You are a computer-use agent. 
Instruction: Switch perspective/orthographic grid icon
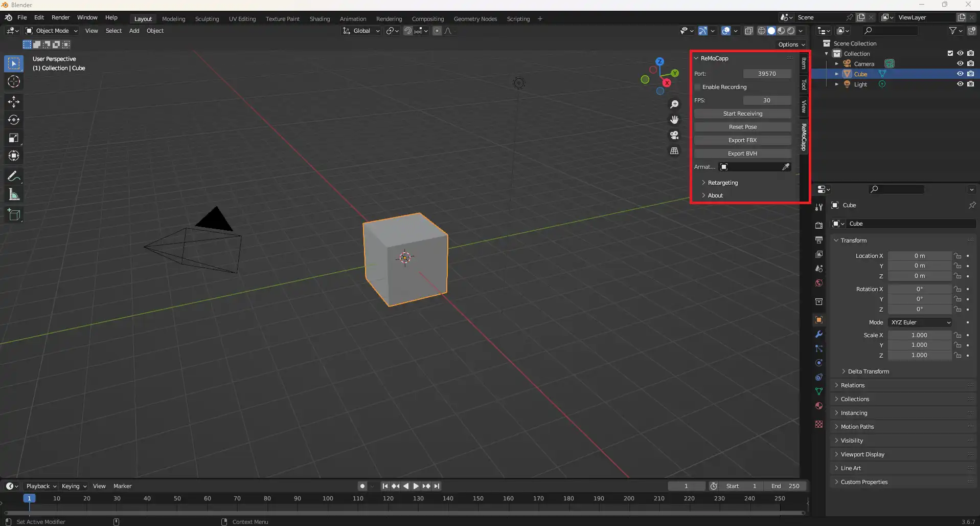(x=674, y=151)
